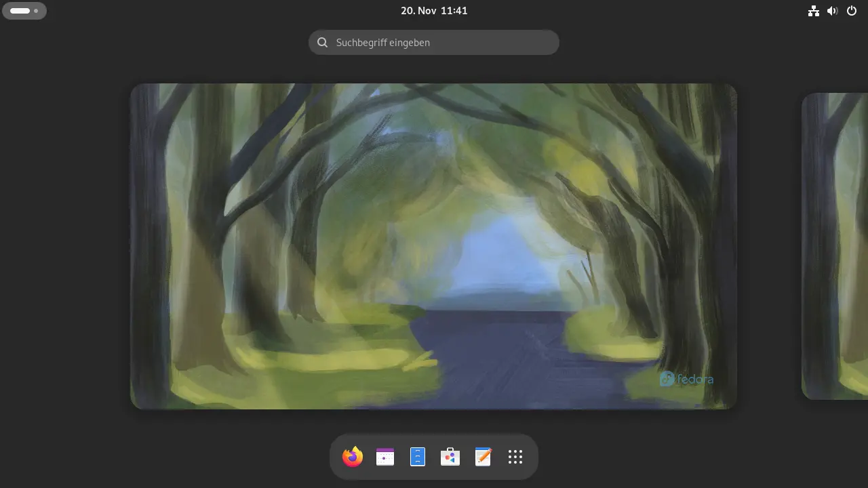The height and width of the screenshot is (488, 868).
Task: Click the 11:41 time in the top bar
Action: [454, 11]
